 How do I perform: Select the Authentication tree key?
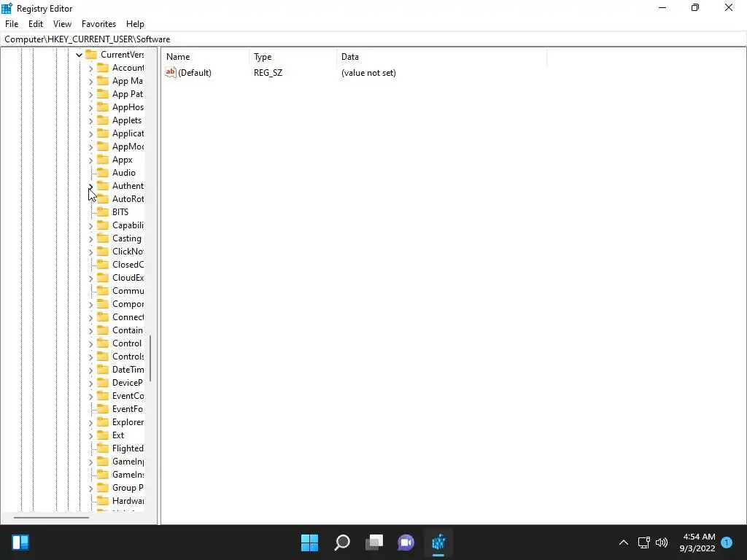(x=128, y=186)
